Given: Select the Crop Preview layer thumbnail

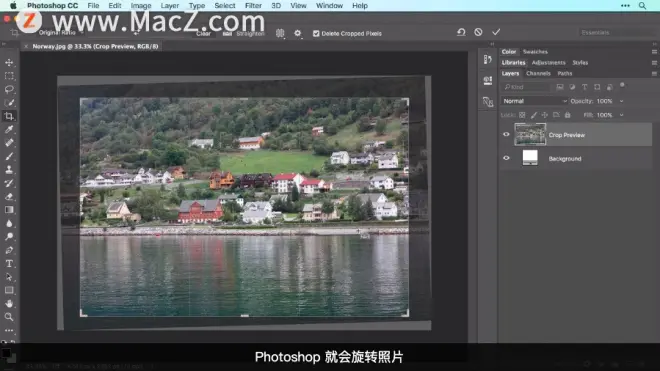Looking at the screenshot, I should click(x=530, y=134).
